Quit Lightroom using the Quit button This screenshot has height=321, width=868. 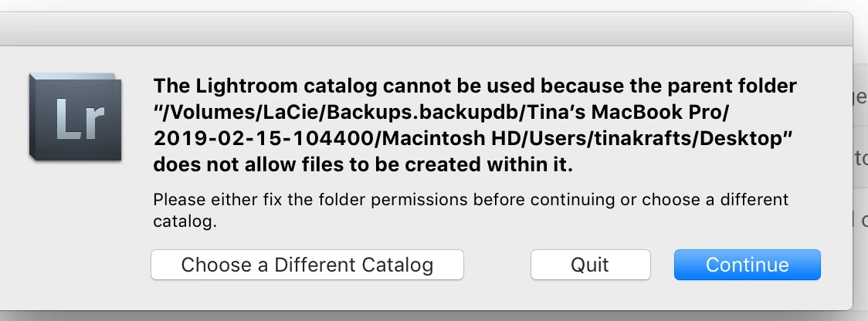[590, 265]
